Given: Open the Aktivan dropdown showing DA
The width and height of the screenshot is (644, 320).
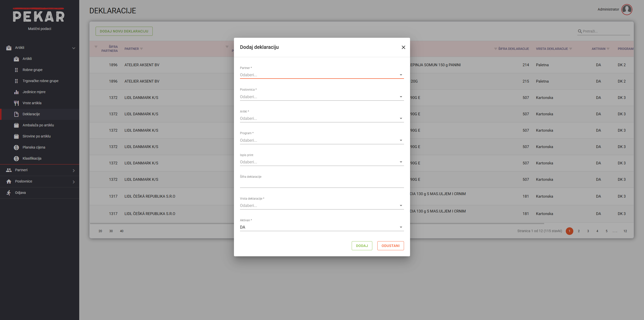Looking at the screenshot, I should tap(321, 227).
